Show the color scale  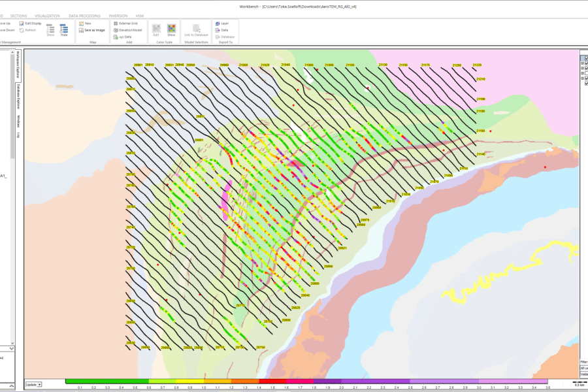click(171, 29)
